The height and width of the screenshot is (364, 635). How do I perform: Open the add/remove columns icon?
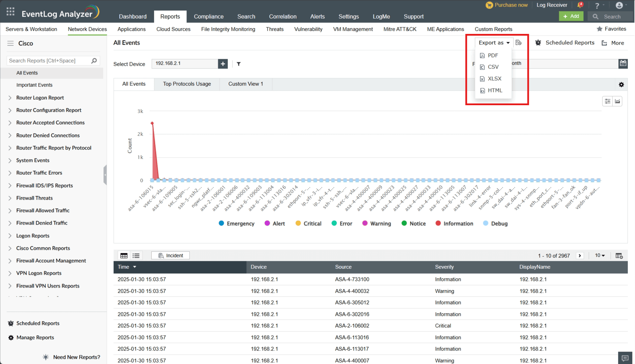[619, 256]
